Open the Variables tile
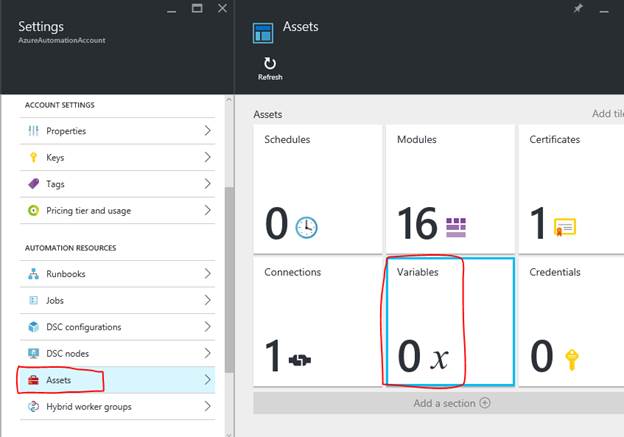 click(x=450, y=322)
